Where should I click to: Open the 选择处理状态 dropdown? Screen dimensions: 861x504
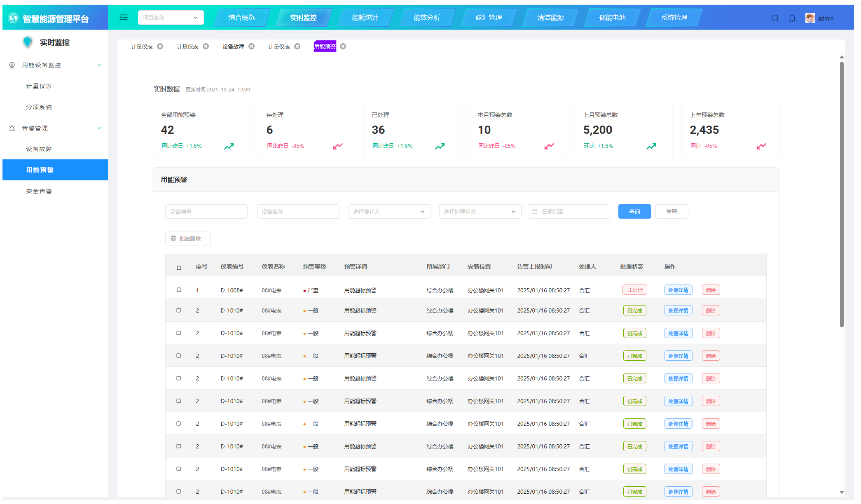tap(480, 212)
